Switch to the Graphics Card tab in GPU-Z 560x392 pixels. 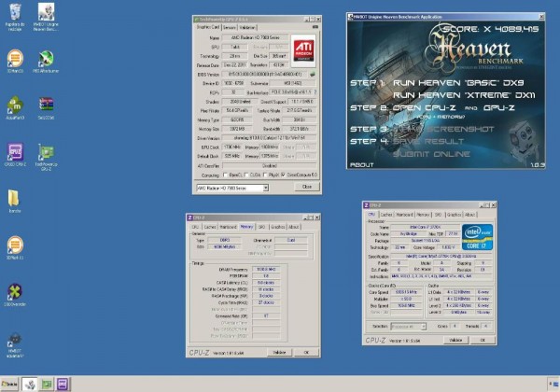[207, 27]
